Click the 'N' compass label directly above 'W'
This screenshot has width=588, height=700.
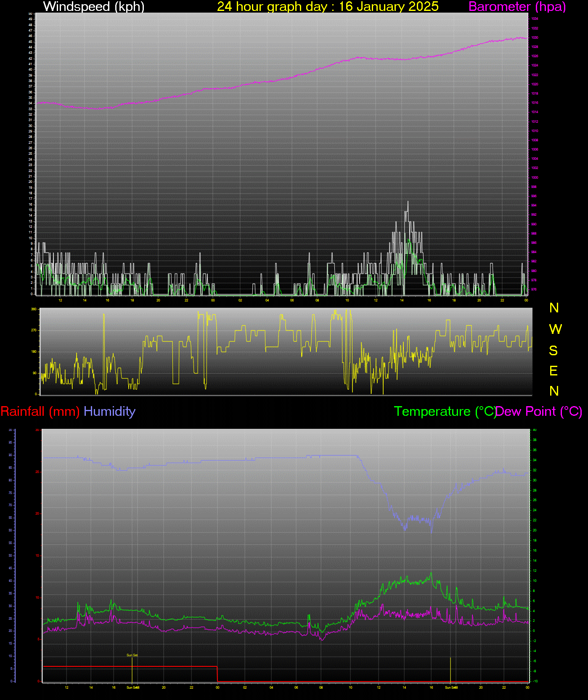click(554, 308)
